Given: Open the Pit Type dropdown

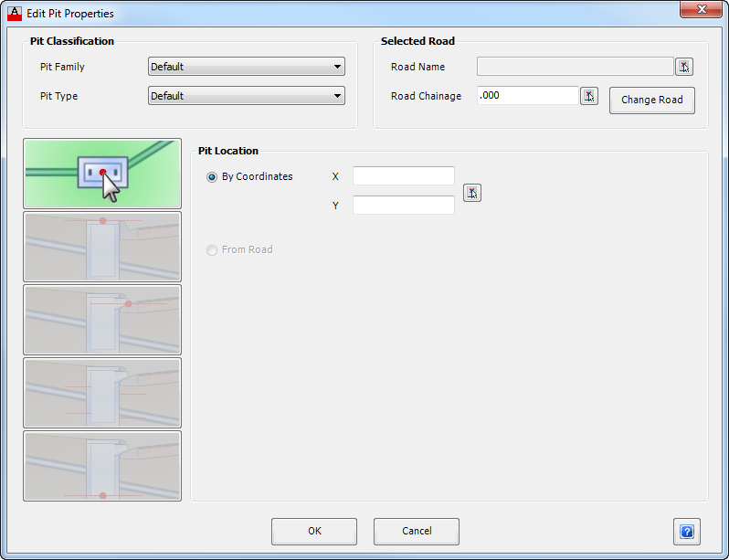Looking at the screenshot, I should (x=247, y=96).
